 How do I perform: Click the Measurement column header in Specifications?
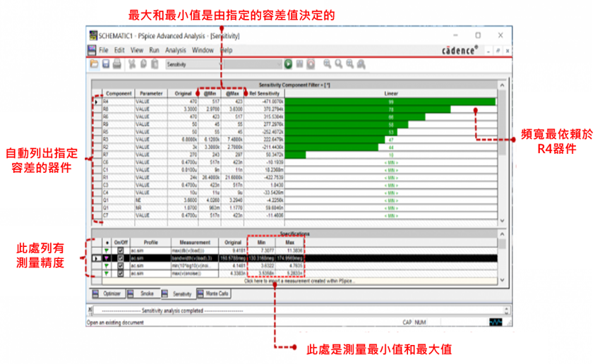click(195, 243)
